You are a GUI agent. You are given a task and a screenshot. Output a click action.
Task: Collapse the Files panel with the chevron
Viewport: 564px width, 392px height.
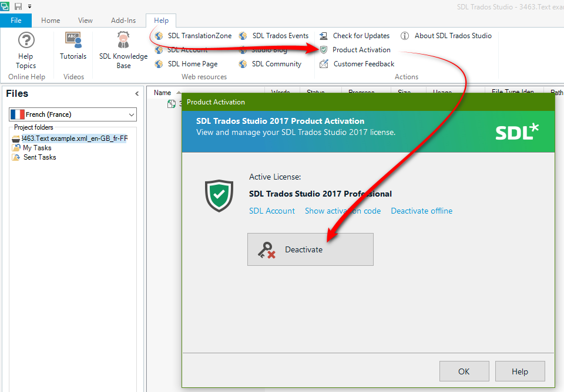(137, 93)
